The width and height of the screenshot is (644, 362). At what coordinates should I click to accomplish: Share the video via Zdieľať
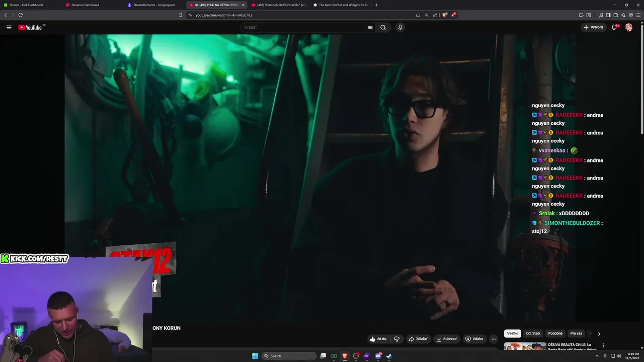click(x=418, y=339)
